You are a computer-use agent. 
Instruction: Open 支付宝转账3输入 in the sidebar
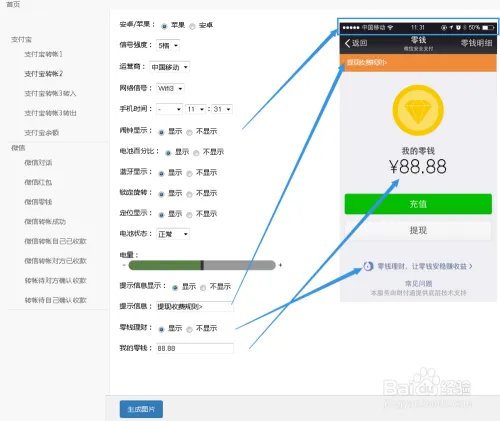50,93
